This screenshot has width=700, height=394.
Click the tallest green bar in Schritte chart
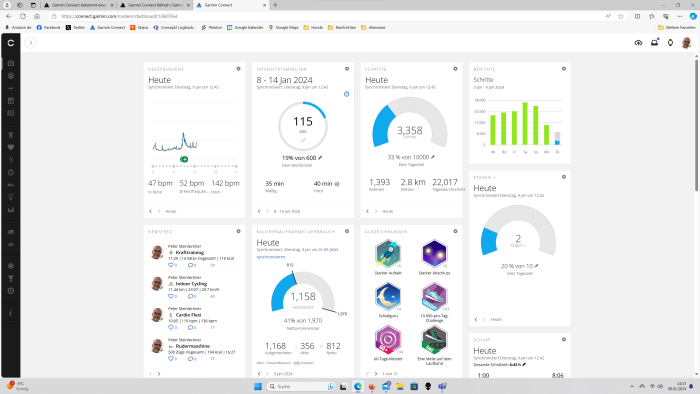[525, 124]
